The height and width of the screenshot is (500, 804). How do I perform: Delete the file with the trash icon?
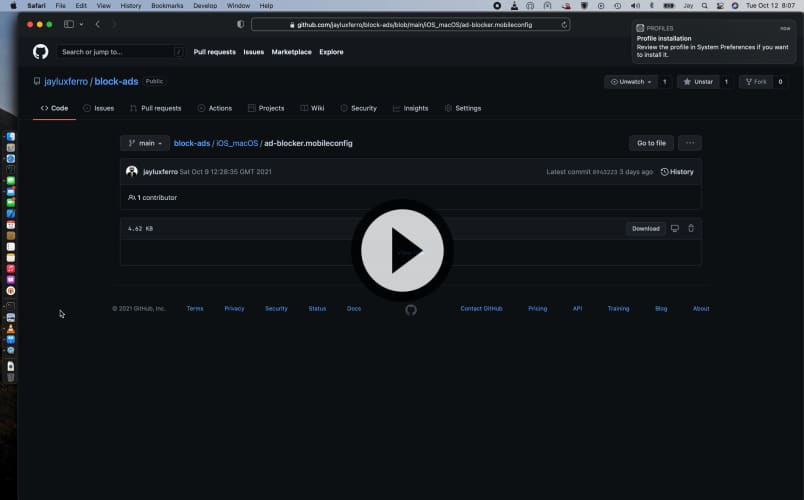point(691,229)
